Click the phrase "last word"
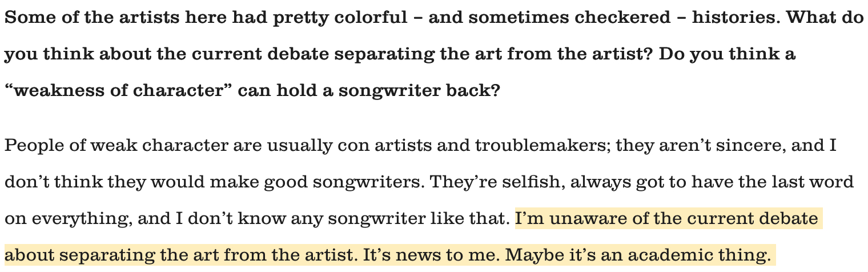 (x=814, y=182)
